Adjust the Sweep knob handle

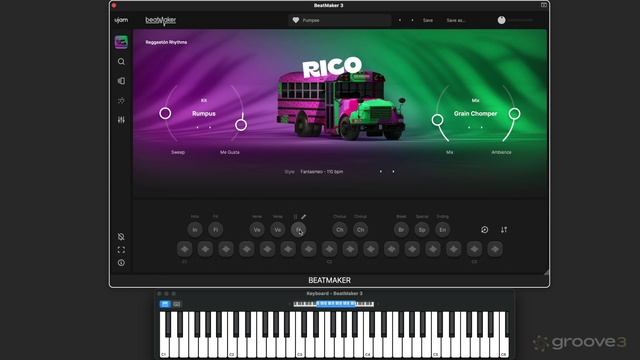point(165,113)
